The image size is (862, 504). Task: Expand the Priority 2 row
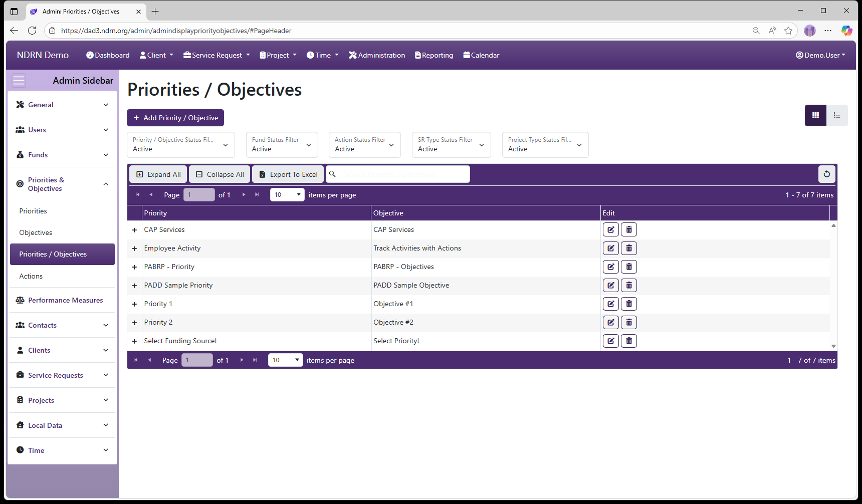point(134,323)
